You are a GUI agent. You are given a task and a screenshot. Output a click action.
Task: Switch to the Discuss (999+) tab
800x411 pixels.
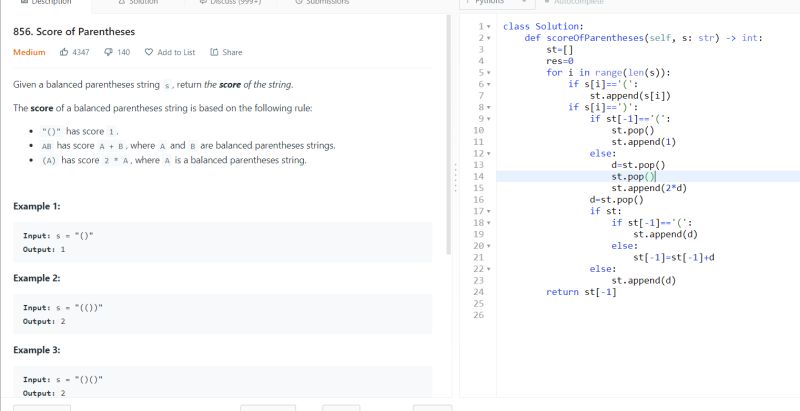(x=230, y=2)
